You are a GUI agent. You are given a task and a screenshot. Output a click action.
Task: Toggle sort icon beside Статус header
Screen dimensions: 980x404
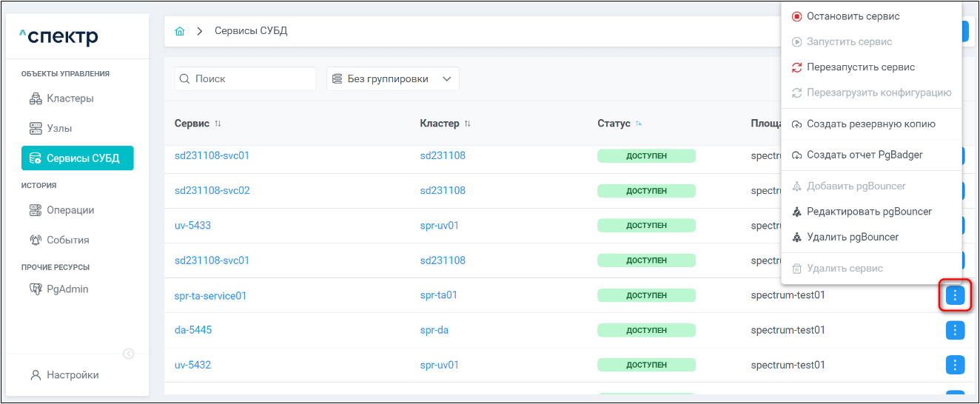[639, 124]
